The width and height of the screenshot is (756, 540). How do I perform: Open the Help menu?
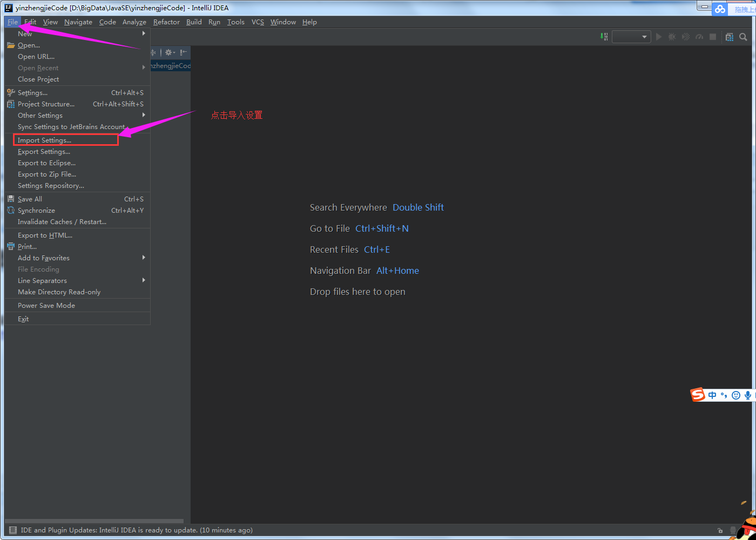[x=309, y=22]
